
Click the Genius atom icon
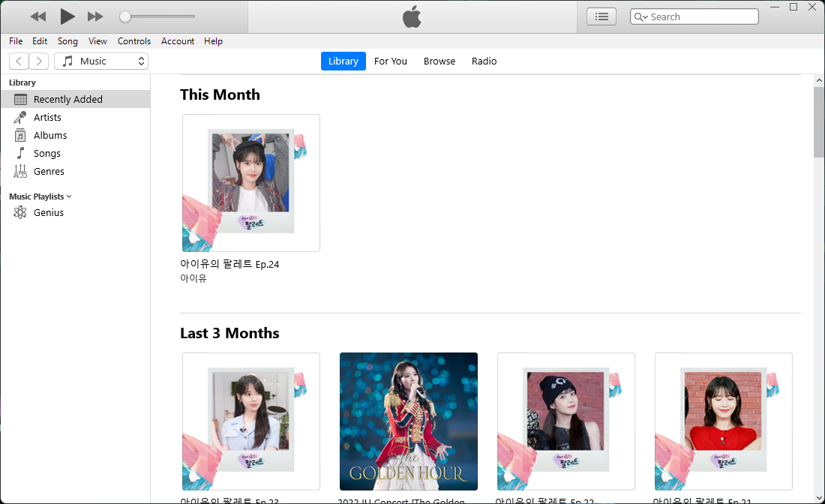[20, 212]
